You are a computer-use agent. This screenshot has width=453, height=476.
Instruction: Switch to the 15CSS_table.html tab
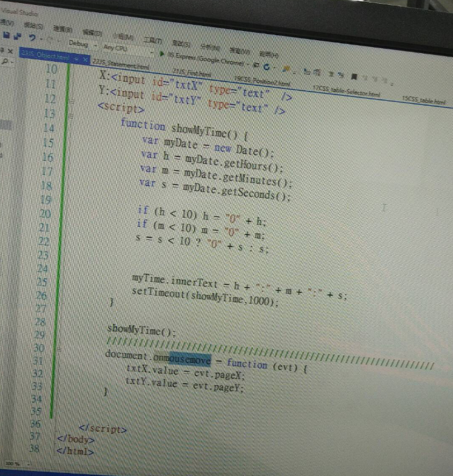pyautogui.click(x=423, y=100)
